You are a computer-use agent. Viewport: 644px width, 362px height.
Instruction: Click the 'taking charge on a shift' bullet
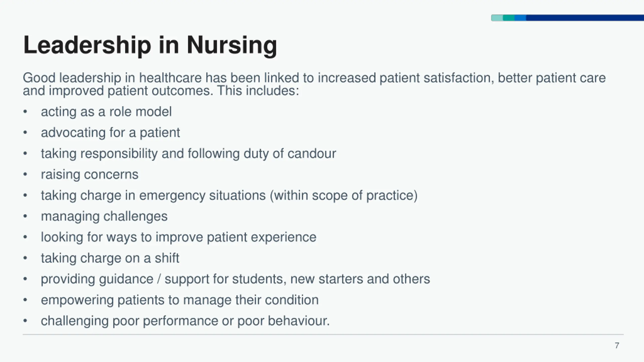click(x=110, y=258)
